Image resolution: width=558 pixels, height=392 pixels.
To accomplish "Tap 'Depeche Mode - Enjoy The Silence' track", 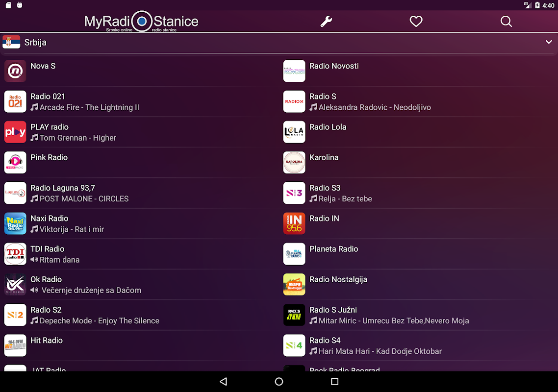I will 99,321.
